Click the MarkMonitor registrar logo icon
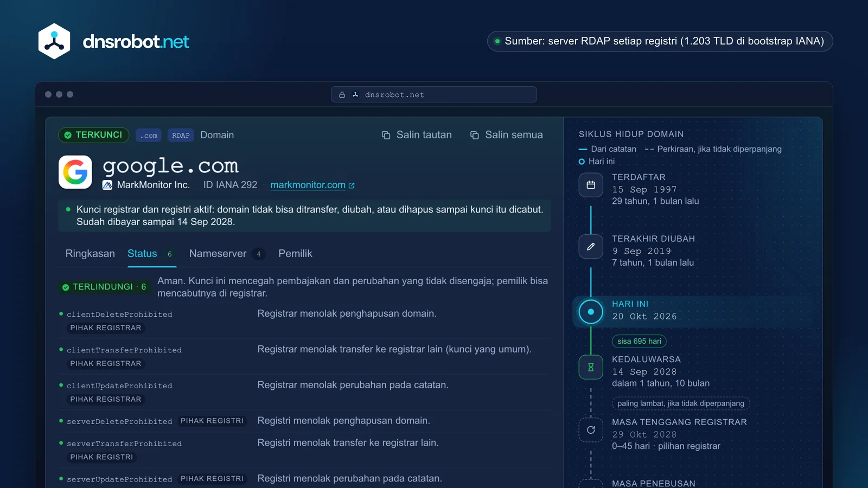This screenshot has width=868, height=488. pyautogui.click(x=107, y=185)
